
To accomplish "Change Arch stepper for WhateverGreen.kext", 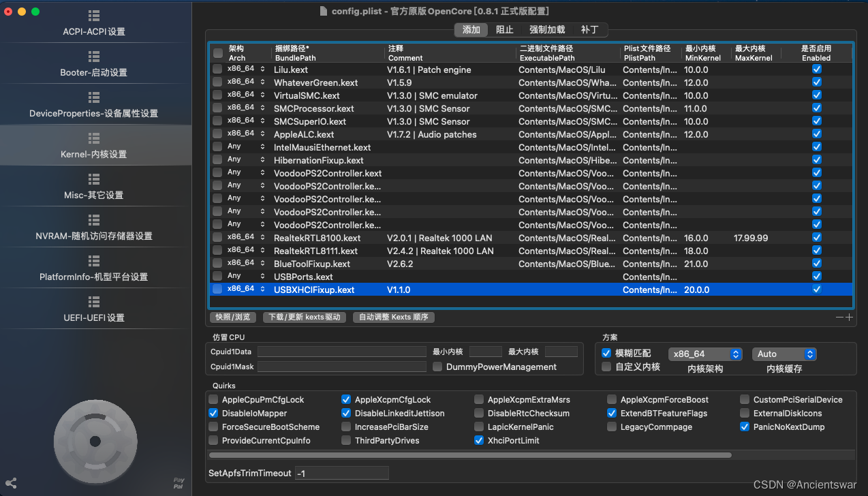I will click(x=262, y=82).
